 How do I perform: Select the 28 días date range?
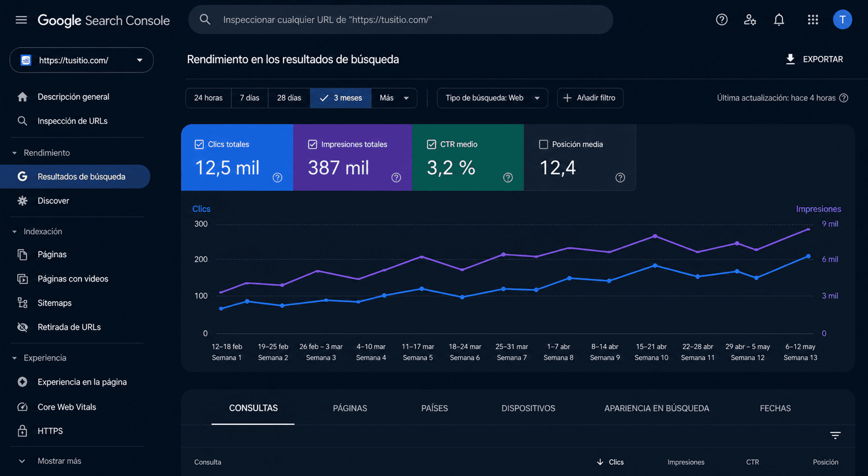tap(289, 98)
